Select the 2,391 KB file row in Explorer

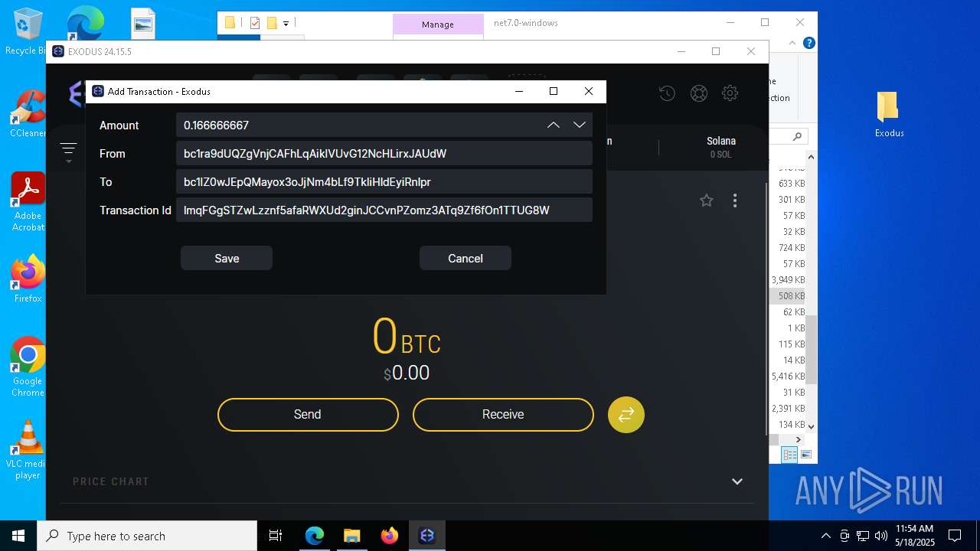click(x=788, y=408)
